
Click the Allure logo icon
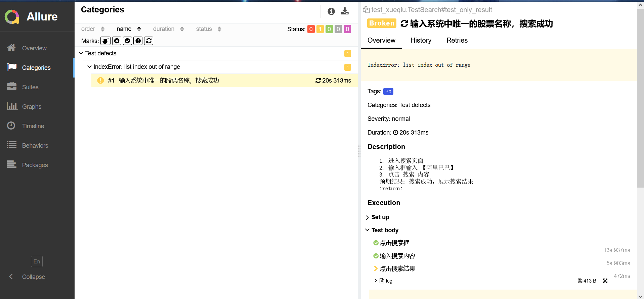tap(12, 17)
